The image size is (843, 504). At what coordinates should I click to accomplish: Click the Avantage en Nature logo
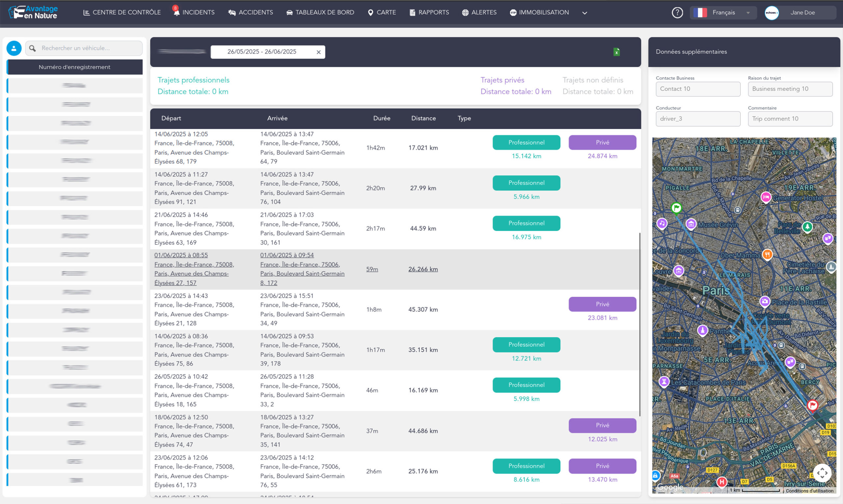pyautogui.click(x=33, y=12)
